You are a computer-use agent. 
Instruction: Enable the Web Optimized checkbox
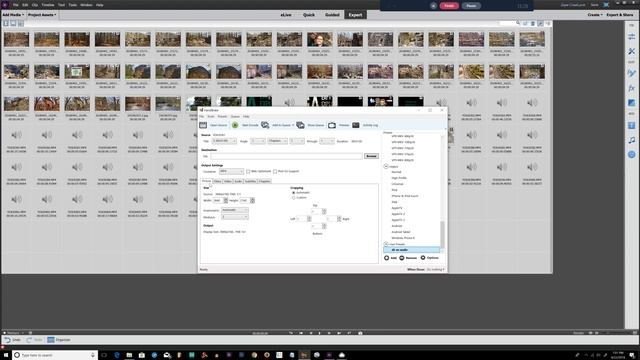[248, 171]
